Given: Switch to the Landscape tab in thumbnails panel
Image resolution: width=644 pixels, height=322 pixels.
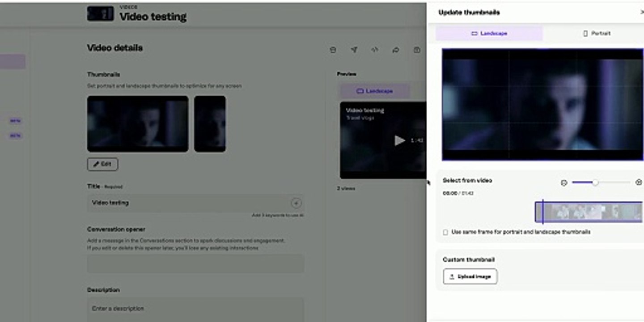Looking at the screenshot, I should coord(489,34).
